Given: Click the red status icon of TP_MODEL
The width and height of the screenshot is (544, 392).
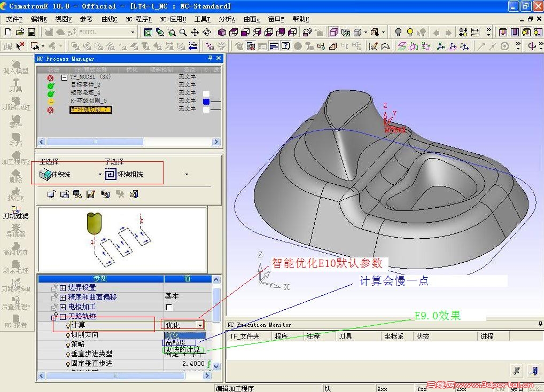Looking at the screenshot, I should click(x=50, y=78).
